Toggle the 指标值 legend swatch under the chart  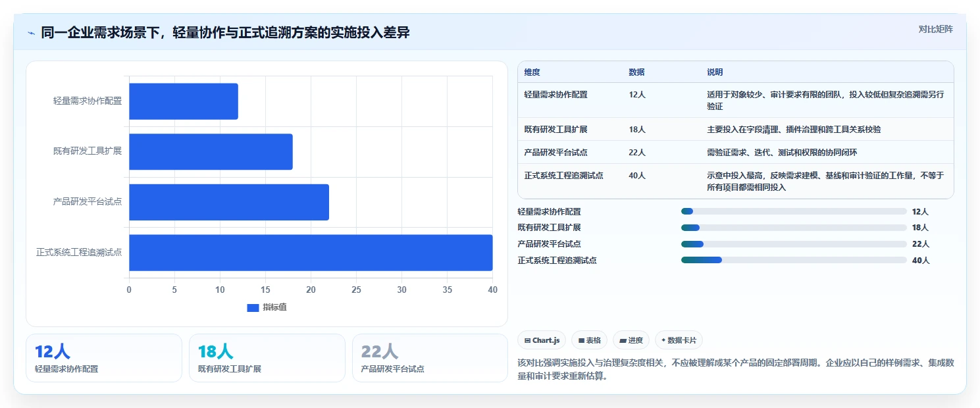click(x=253, y=307)
